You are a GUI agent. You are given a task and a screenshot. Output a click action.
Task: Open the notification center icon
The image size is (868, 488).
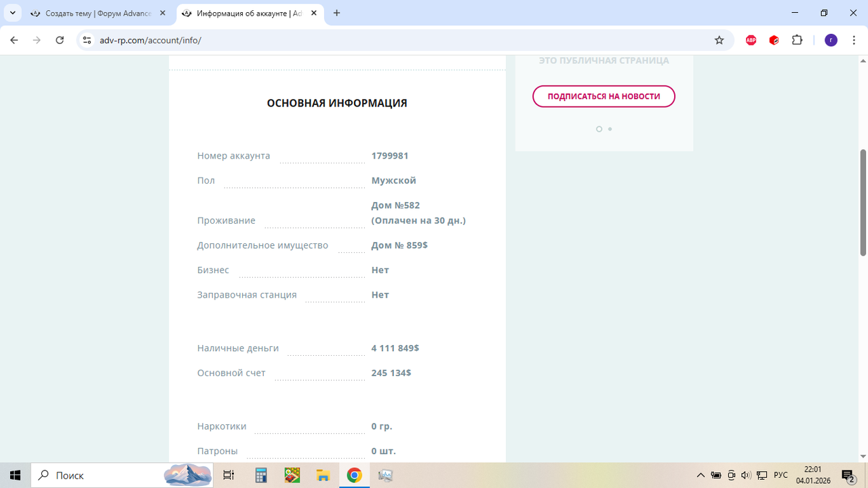[848, 475]
